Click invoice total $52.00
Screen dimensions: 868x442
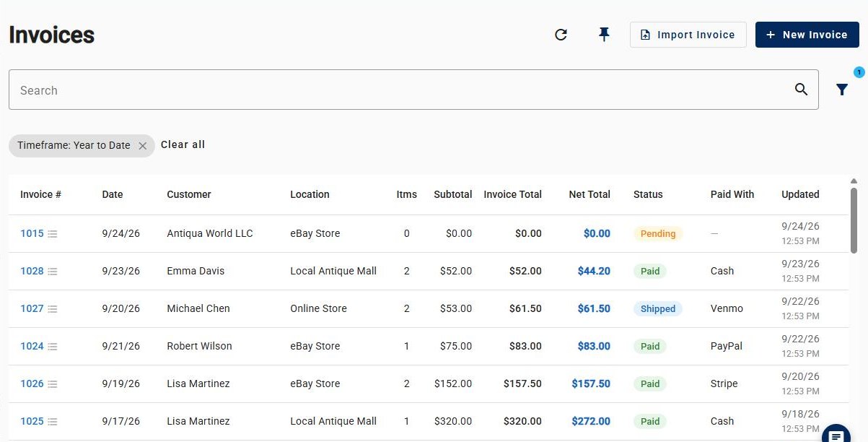(525, 271)
